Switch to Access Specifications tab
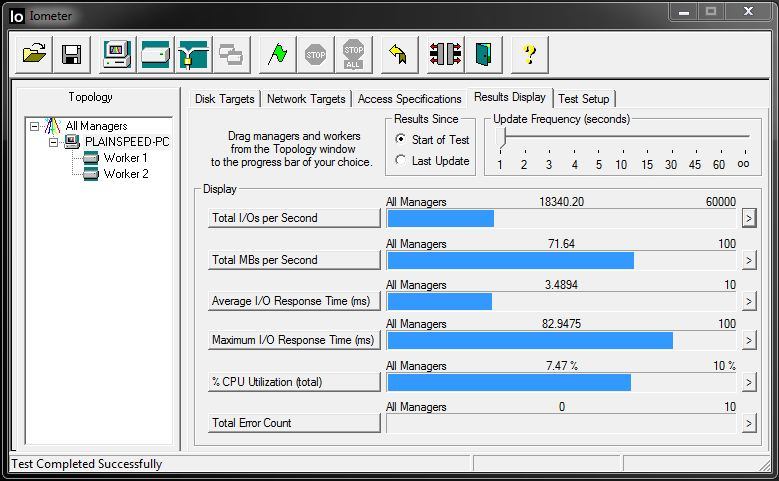The width and height of the screenshot is (779, 481). click(409, 99)
